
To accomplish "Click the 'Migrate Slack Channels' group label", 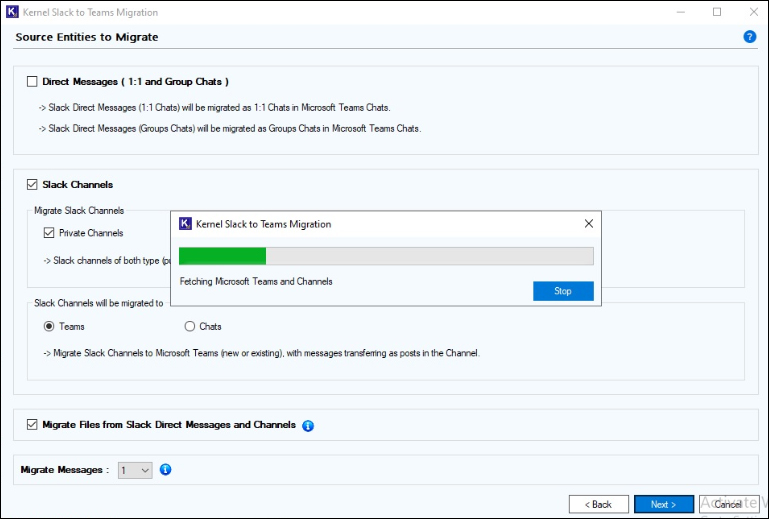I will pos(79,210).
